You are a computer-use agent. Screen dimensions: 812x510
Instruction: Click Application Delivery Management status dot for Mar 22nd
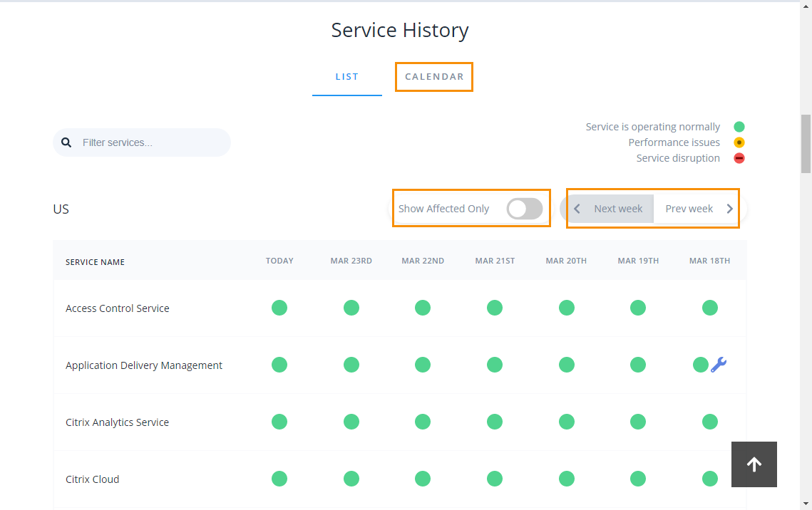pyautogui.click(x=423, y=365)
